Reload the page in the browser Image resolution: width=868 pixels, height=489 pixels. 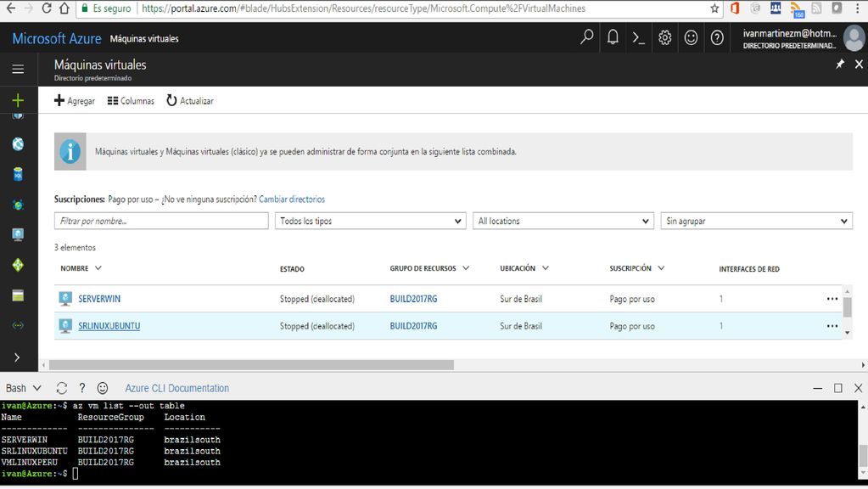(47, 8)
